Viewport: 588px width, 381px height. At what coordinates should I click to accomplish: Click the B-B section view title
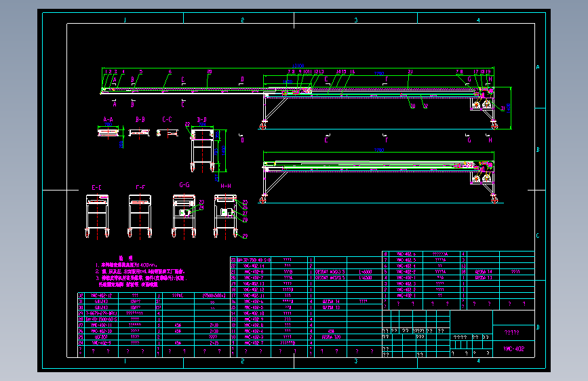pos(140,119)
